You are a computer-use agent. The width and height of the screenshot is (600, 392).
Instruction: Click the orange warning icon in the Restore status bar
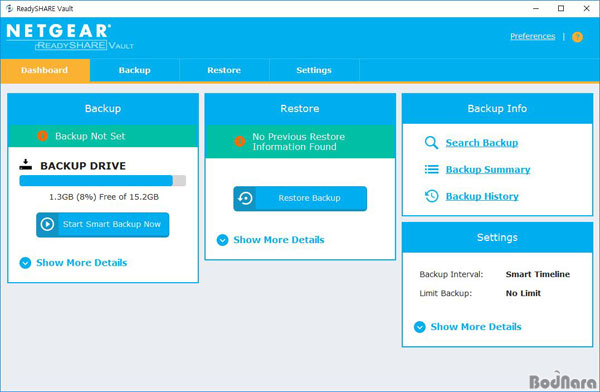point(240,141)
